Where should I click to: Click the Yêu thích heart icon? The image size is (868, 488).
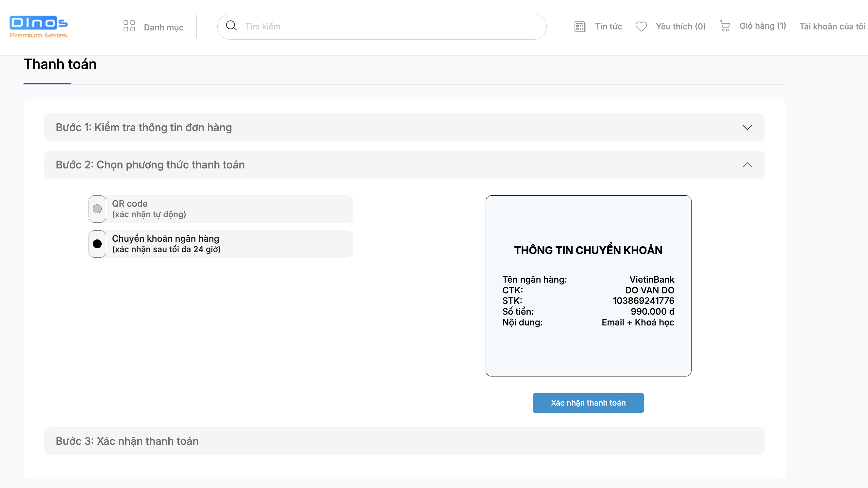click(x=641, y=26)
